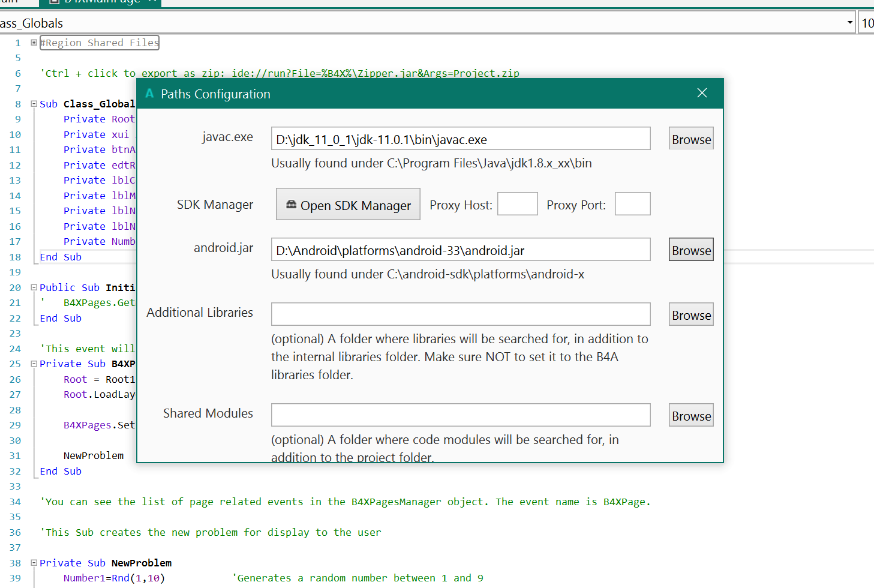The height and width of the screenshot is (588, 874).
Task: Collapse the Private Sub NewProblem block
Action: [x=34, y=563]
